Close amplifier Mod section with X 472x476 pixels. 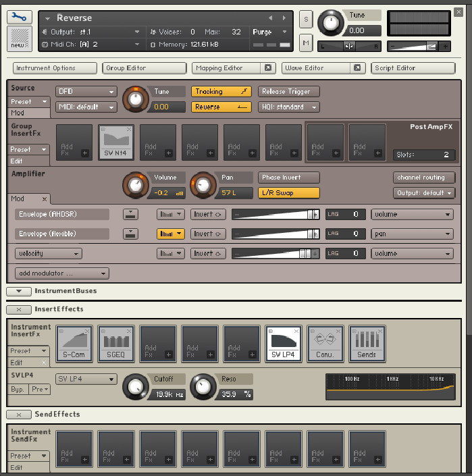45,199
